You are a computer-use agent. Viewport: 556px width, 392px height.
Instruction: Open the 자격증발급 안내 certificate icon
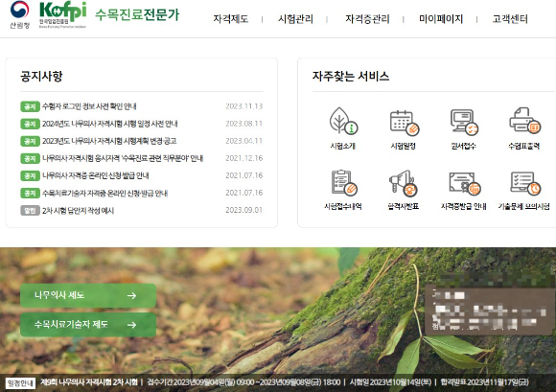tap(465, 184)
